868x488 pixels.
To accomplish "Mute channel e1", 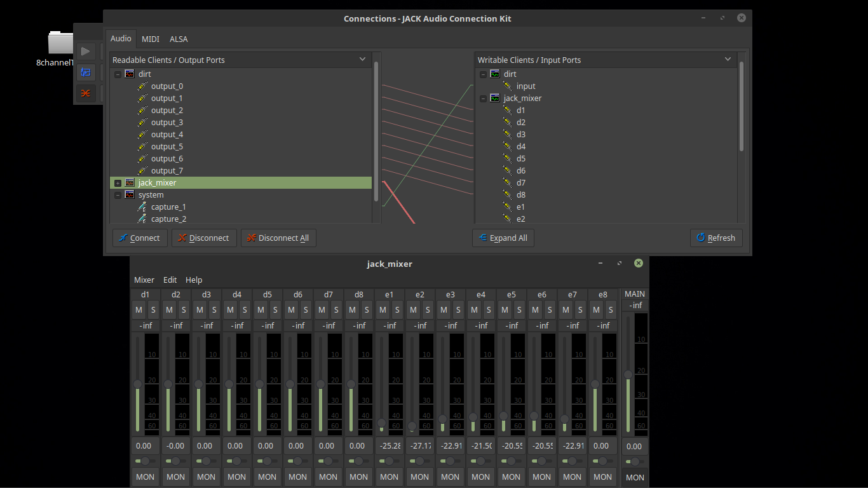I will pyautogui.click(x=383, y=310).
